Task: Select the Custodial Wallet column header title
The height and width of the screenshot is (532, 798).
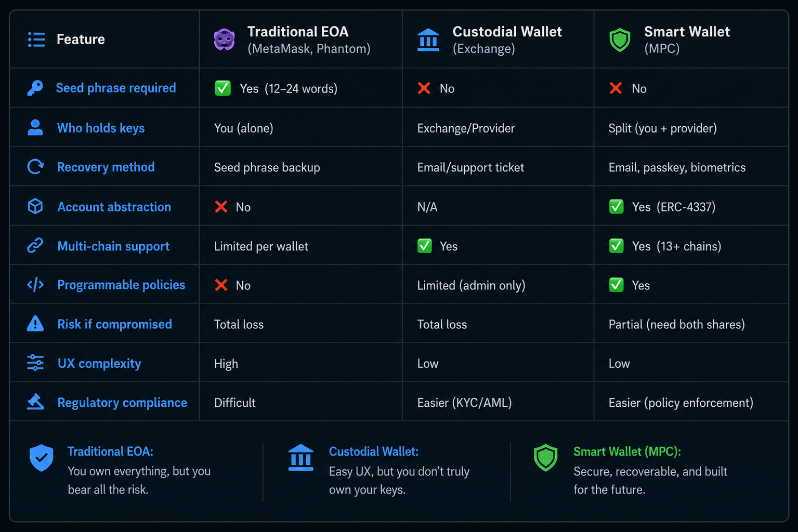Action: (x=507, y=32)
